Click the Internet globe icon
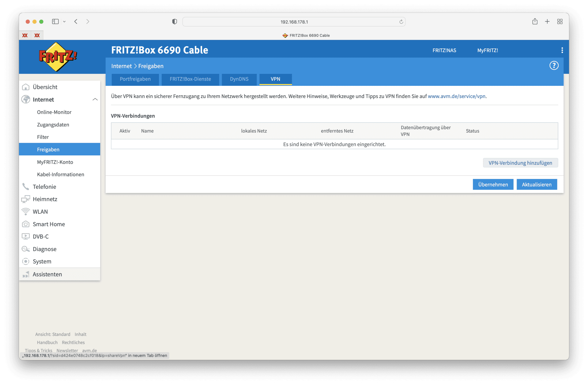Screen dimensions: 588x385 [x=26, y=100]
